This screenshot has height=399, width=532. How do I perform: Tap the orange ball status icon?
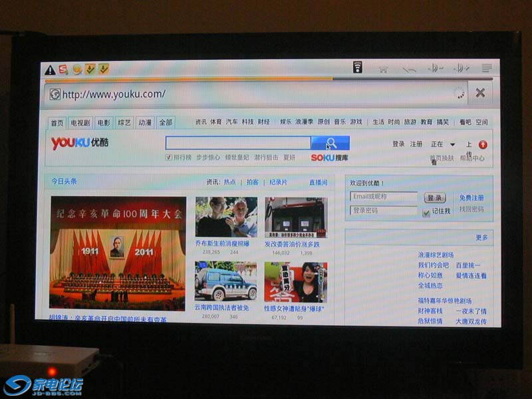77,69
